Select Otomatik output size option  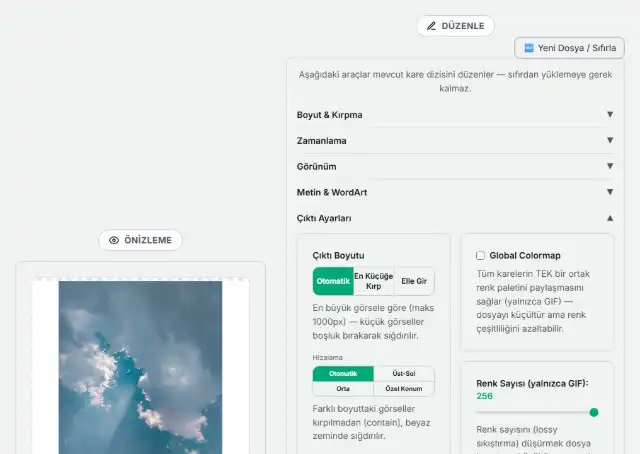[333, 281]
